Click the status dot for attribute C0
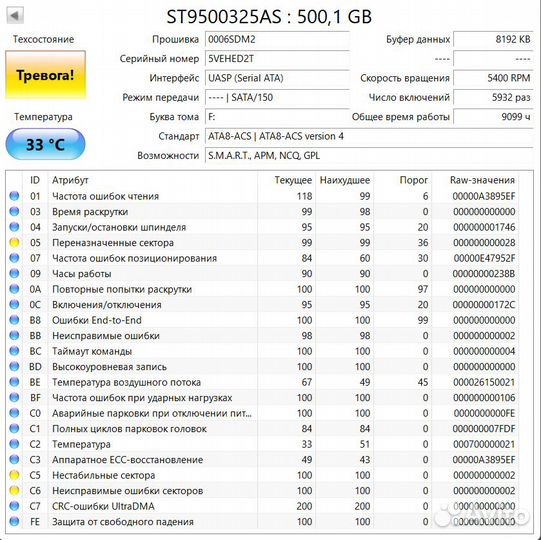The height and width of the screenshot is (540, 541). point(14,413)
